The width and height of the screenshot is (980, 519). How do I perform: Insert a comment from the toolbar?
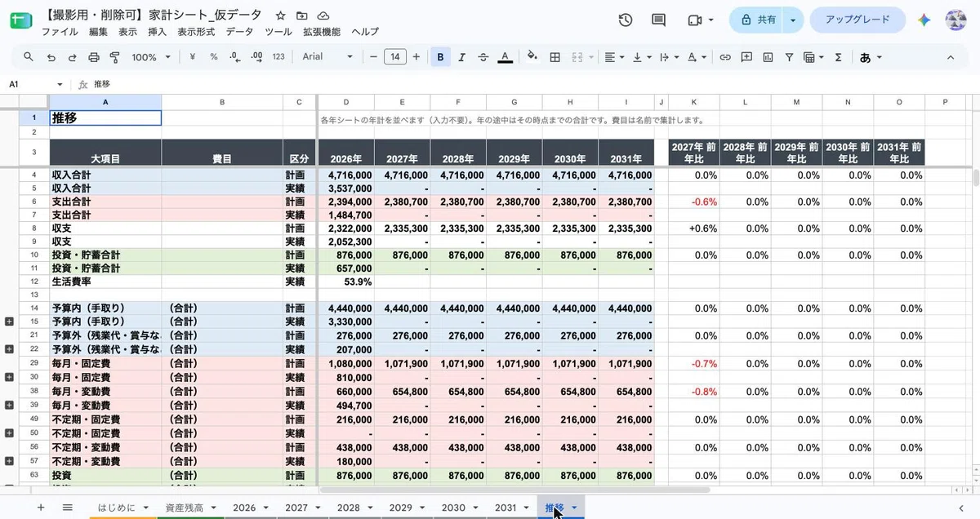[x=746, y=57]
